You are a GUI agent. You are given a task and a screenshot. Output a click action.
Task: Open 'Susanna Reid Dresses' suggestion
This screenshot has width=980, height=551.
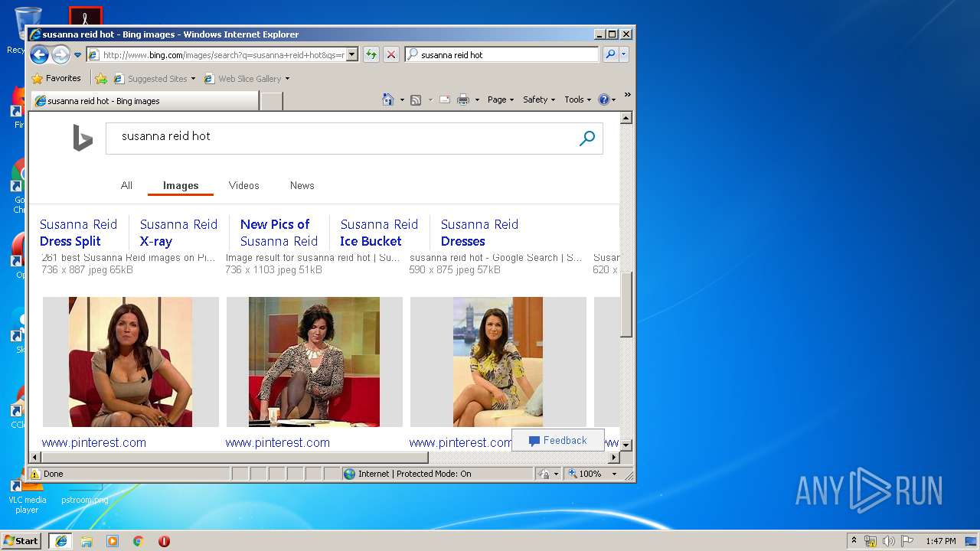click(x=479, y=233)
